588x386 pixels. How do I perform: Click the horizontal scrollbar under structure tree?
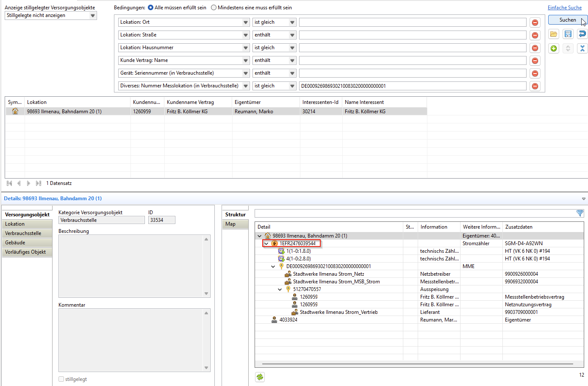(x=417, y=364)
